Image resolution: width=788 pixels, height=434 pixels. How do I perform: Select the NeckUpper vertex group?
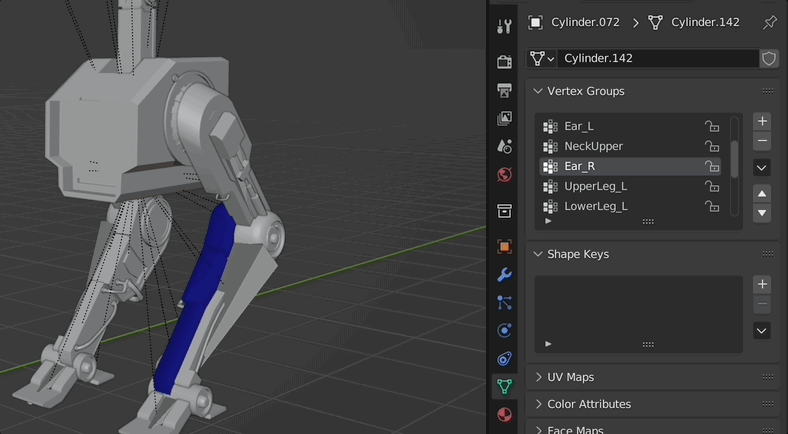click(630, 146)
